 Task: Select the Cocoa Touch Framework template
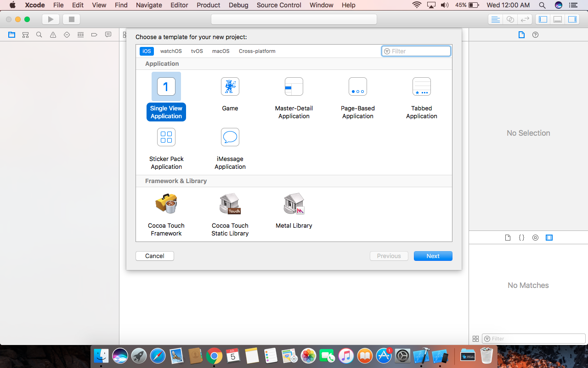coord(166,204)
